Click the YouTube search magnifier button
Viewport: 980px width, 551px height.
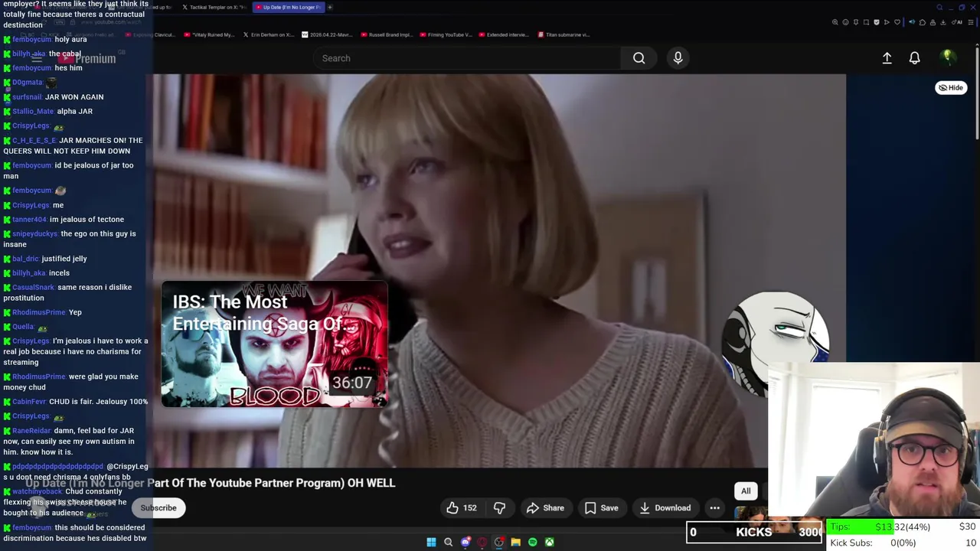pyautogui.click(x=639, y=58)
